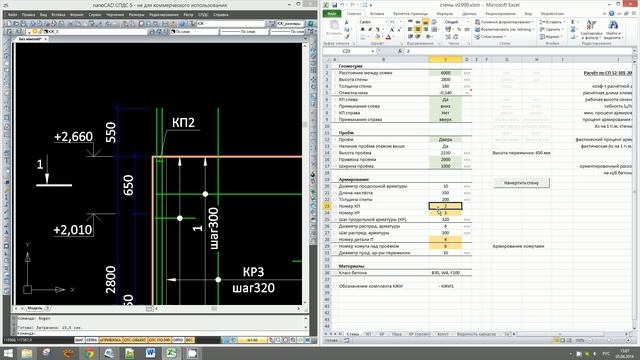The height and width of the screenshot is (360, 640).
Task: Open the Общий number format dropdown
Action: 468,22
